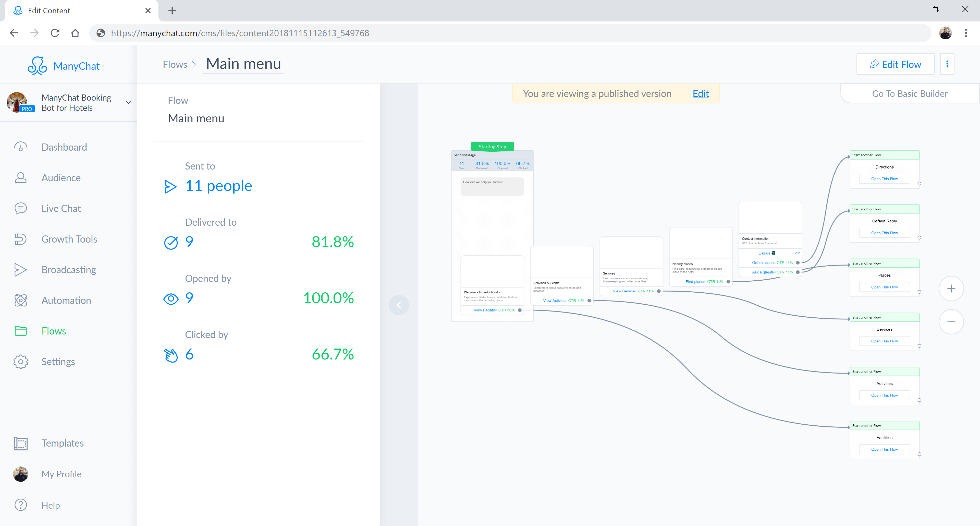This screenshot has width=980, height=526.
Task: Expand the ManyChat Booking Bot account dropdown
Action: pyautogui.click(x=128, y=102)
